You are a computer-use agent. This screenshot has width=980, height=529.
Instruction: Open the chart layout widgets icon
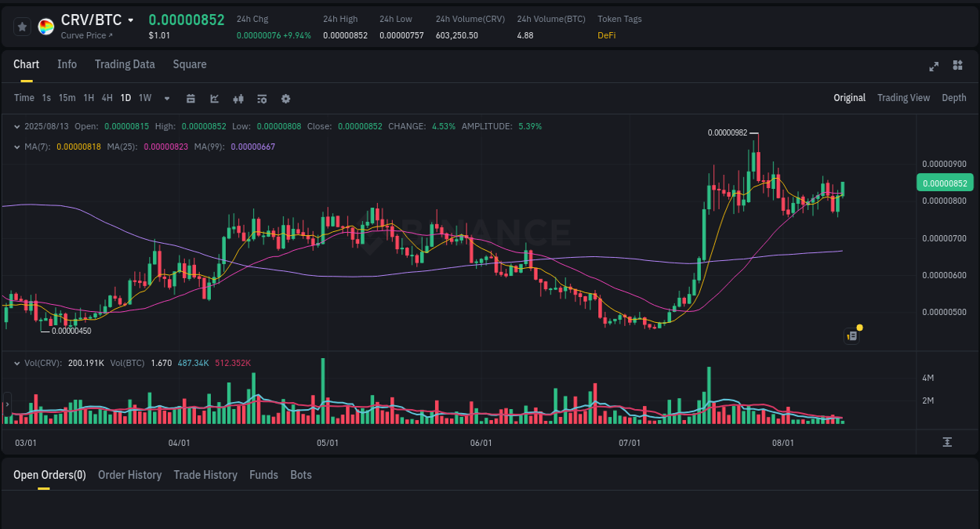tap(957, 67)
